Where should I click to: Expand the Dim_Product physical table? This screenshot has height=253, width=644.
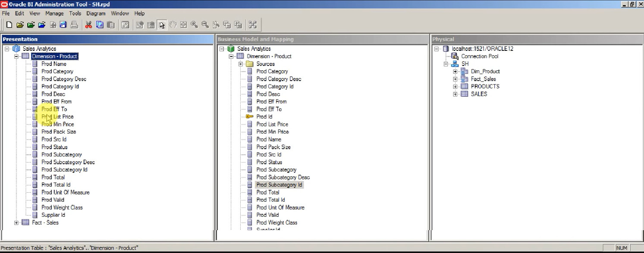coord(455,71)
